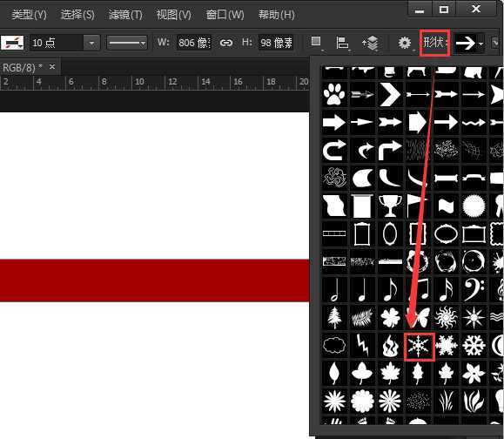The height and width of the screenshot is (439, 504).
Task: Click the stroke color swatch
Action: click(12, 43)
